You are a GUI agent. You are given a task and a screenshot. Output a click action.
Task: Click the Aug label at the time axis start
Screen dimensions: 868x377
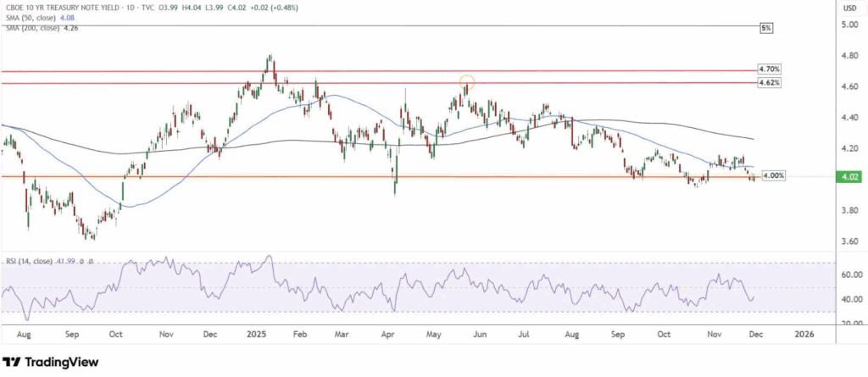[25, 335]
